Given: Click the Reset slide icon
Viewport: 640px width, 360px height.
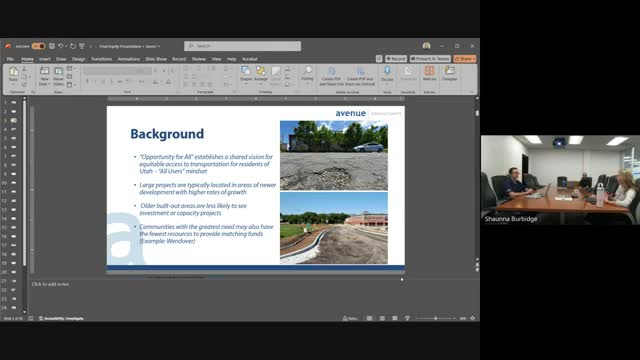Looking at the screenshot, I should tap(69, 76).
